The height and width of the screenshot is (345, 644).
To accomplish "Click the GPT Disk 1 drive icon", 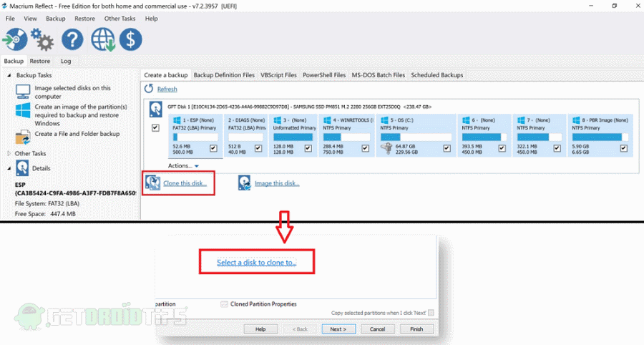I will point(156,110).
